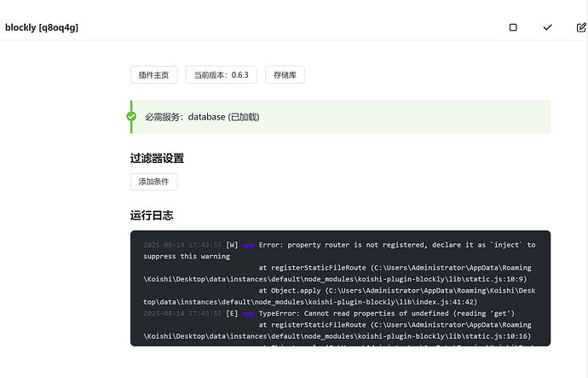Screen dimensions: 588x378
Task: Select the 过滤器设置 section heading
Action: (157, 158)
